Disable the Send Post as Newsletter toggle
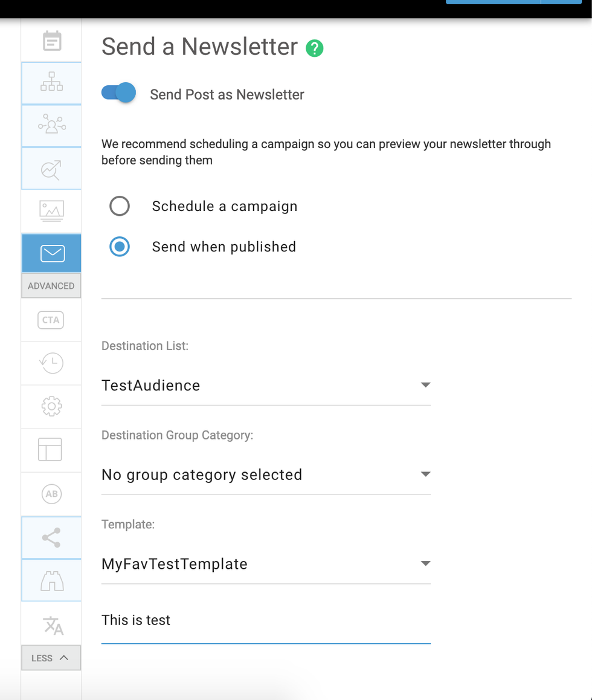The width and height of the screenshot is (592, 700). click(x=118, y=93)
